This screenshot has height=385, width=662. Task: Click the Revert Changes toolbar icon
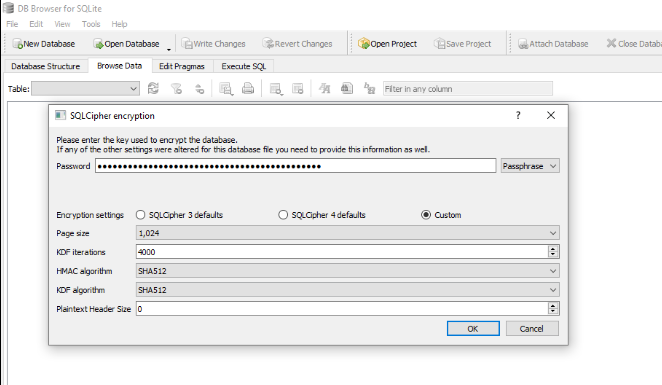[268, 44]
